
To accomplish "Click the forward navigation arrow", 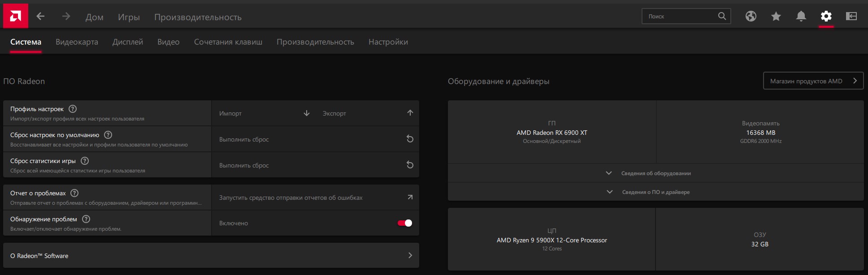I will (66, 17).
